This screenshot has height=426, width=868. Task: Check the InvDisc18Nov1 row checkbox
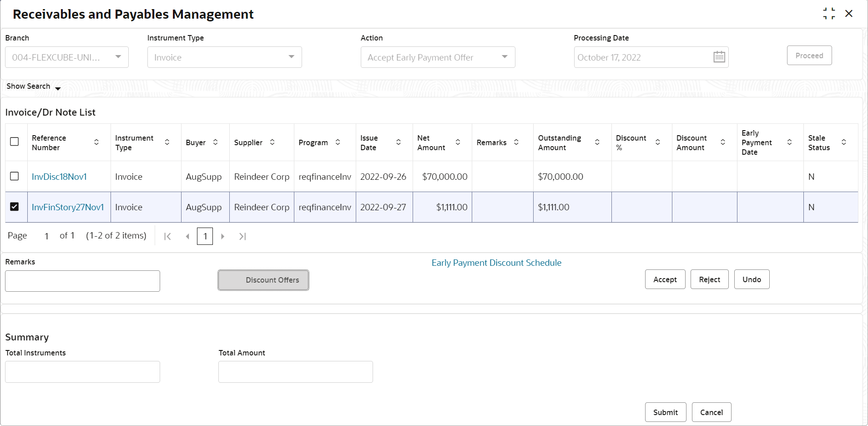(15, 176)
